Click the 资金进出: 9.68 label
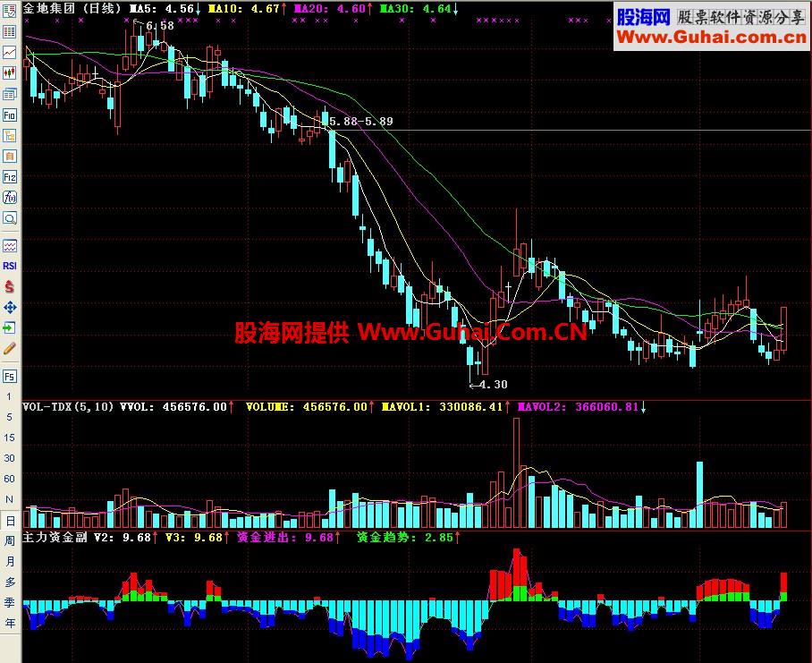Screen dimensions: 812x663 [289, 538]
